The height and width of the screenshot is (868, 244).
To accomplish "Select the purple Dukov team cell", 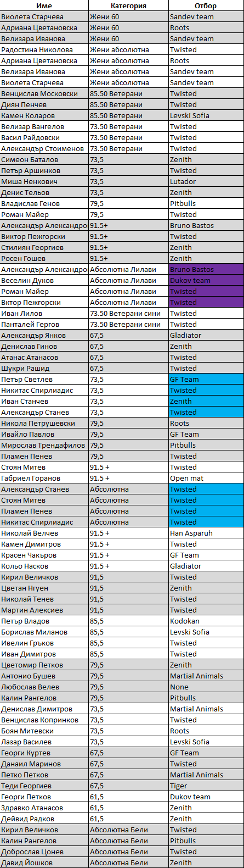I will pyautogui.click(x=206, y=280).
